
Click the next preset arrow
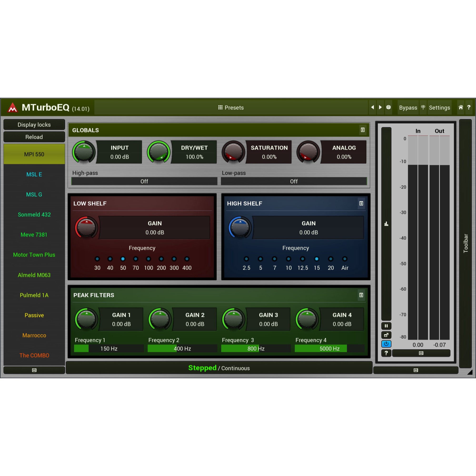(380, 107)
